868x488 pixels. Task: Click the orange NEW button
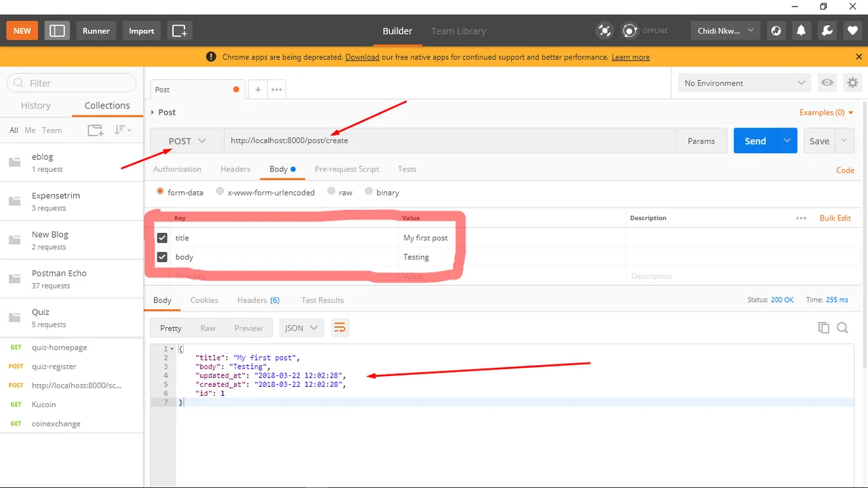tap(22, 31)
